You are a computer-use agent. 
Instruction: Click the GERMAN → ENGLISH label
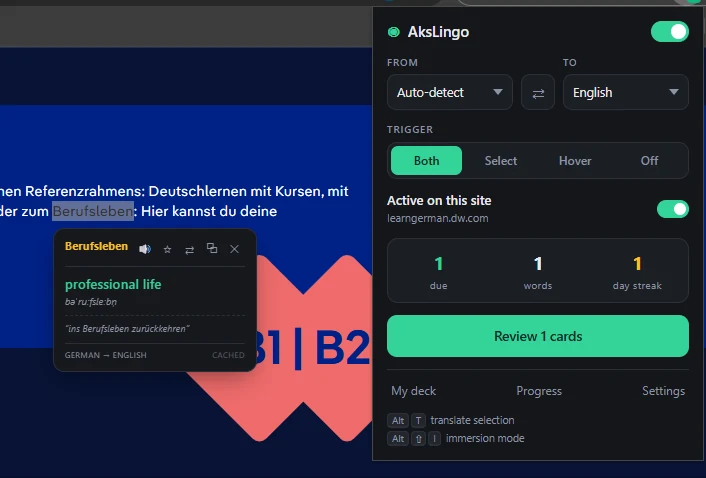point(105,355)
